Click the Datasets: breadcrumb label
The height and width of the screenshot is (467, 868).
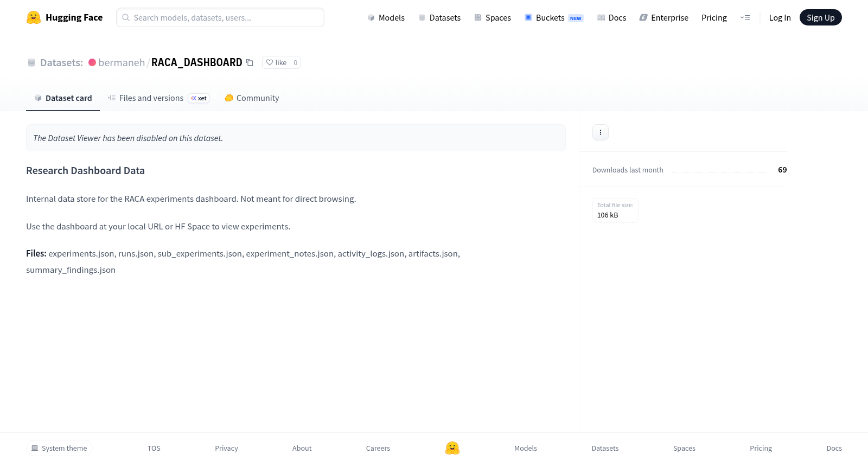(x=61, y=62)
